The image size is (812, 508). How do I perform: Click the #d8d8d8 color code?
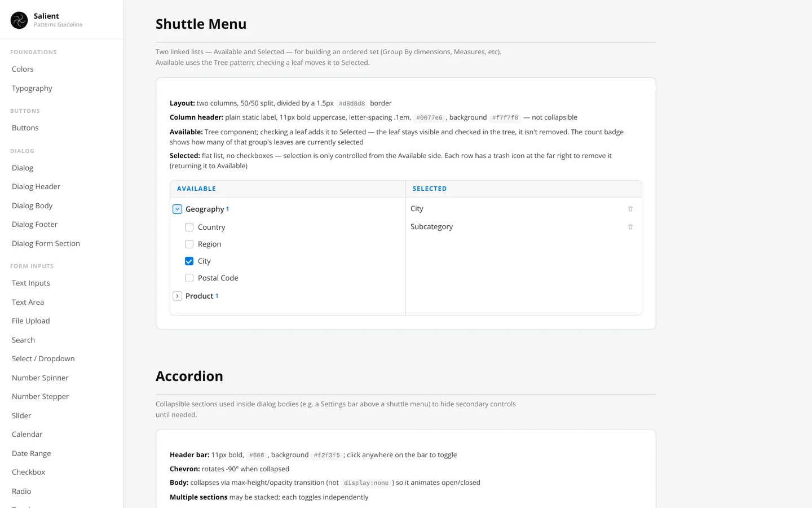(x=352, y=104)
